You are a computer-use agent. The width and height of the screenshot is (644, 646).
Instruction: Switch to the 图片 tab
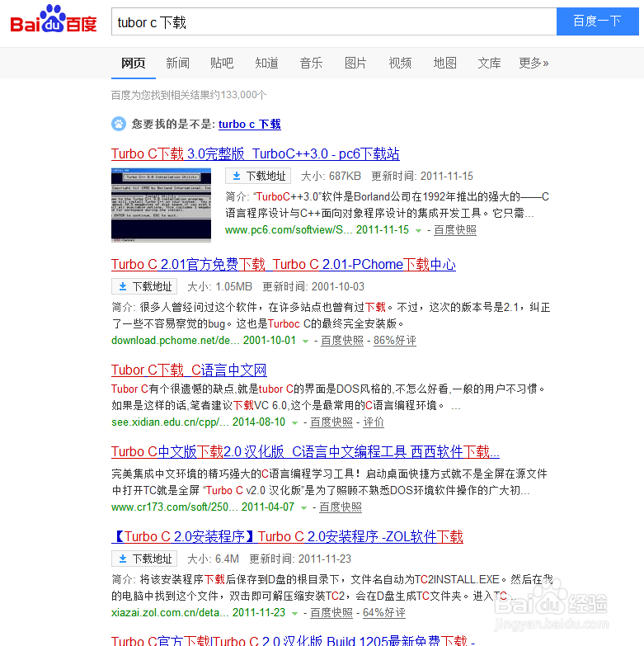[355, 63]
